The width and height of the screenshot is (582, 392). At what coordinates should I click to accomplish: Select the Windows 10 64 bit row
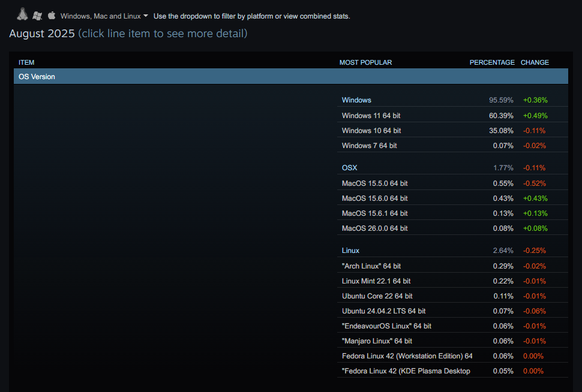[x=452, y=130]
